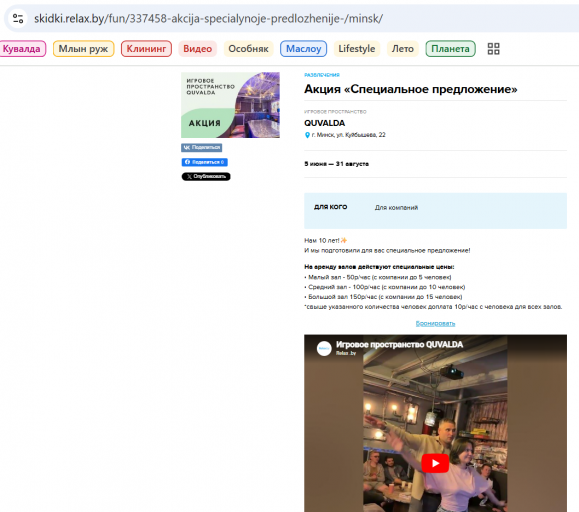Image resolution: width=579 pixels, height=512 pixels.
Task: Click the X Опубликовать button
Action: point(206,176)
